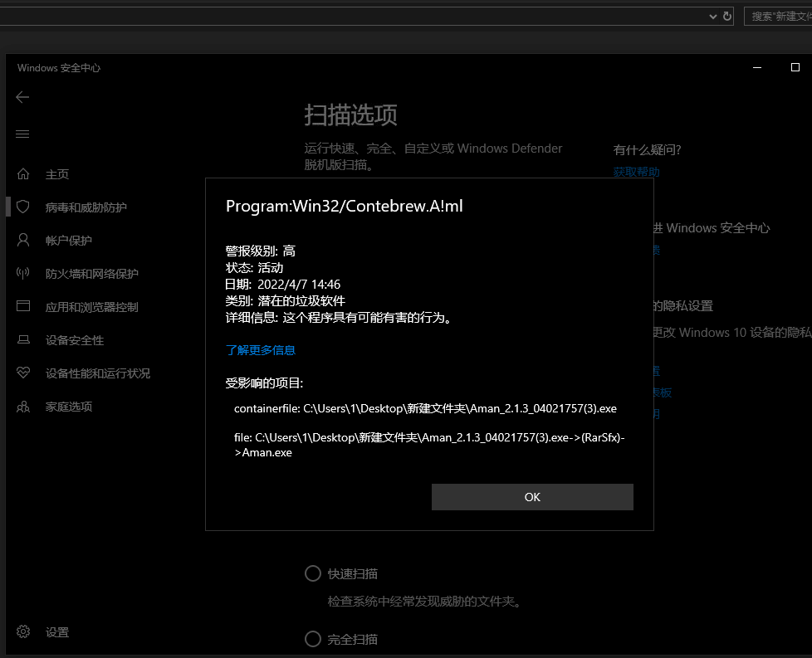This screenshot has width=812, height=658.
Task: Open 病毒和威胁防护 in the sidebar
Action: click(x=86, y=207)
